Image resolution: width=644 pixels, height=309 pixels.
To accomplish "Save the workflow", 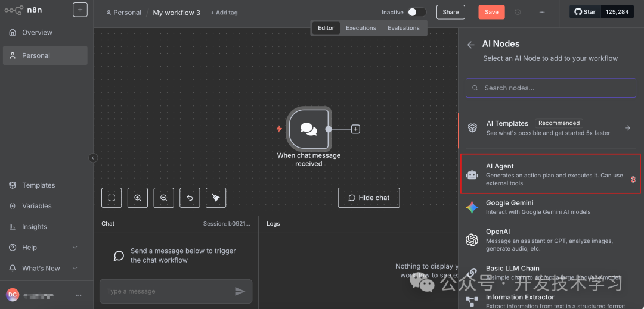I will [x=491, y=12].
